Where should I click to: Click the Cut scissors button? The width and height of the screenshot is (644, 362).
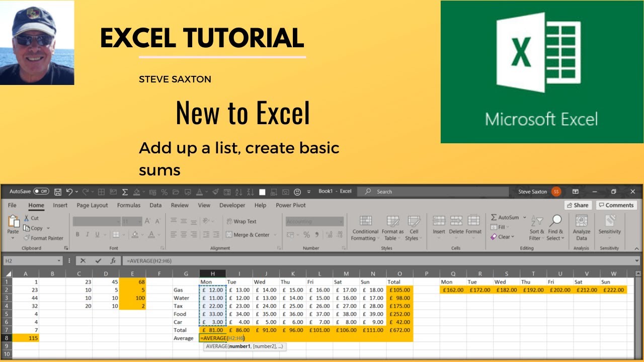pos(31,218)
